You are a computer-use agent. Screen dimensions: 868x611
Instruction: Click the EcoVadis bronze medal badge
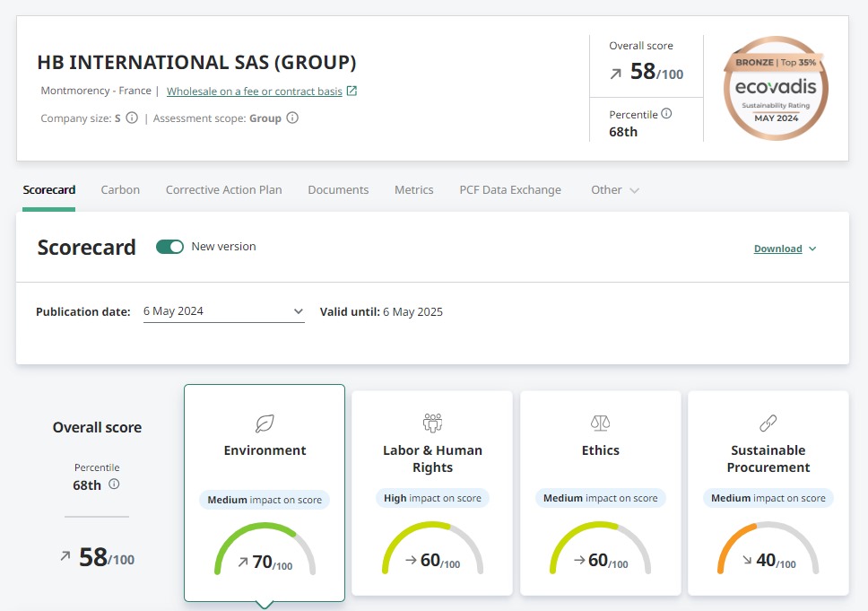click(776, 89)
